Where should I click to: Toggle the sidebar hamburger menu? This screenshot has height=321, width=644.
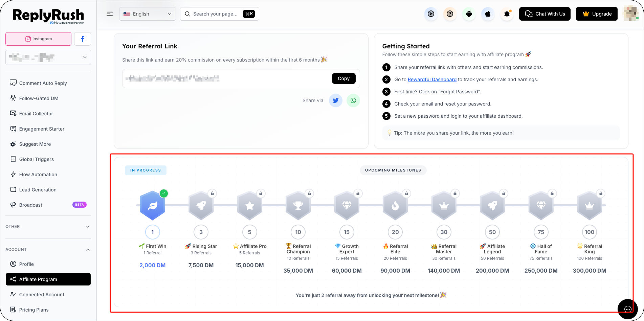[110, 14]
